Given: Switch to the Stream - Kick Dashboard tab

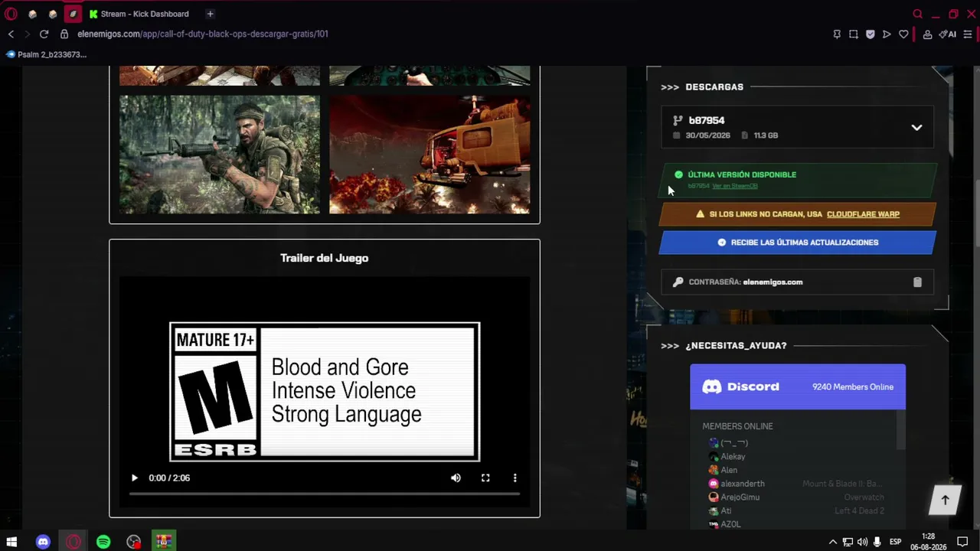Looking at the screenshot, I should pos(140,14).
